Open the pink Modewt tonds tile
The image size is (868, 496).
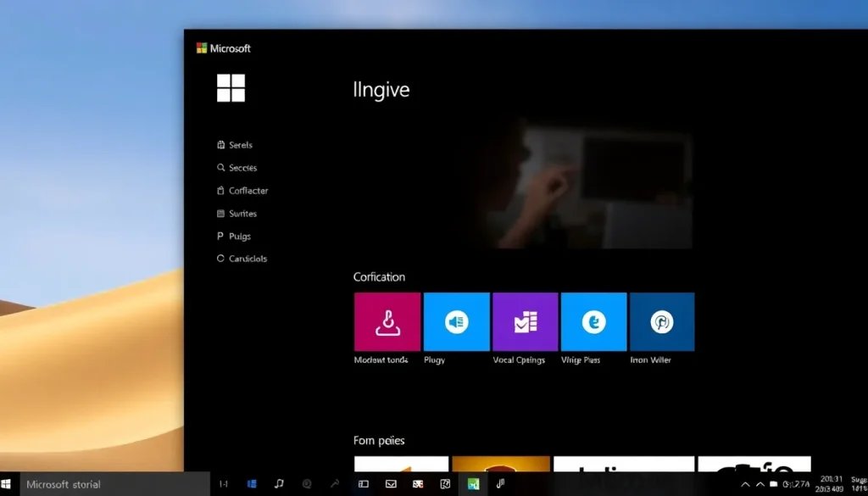pos(387,321)
